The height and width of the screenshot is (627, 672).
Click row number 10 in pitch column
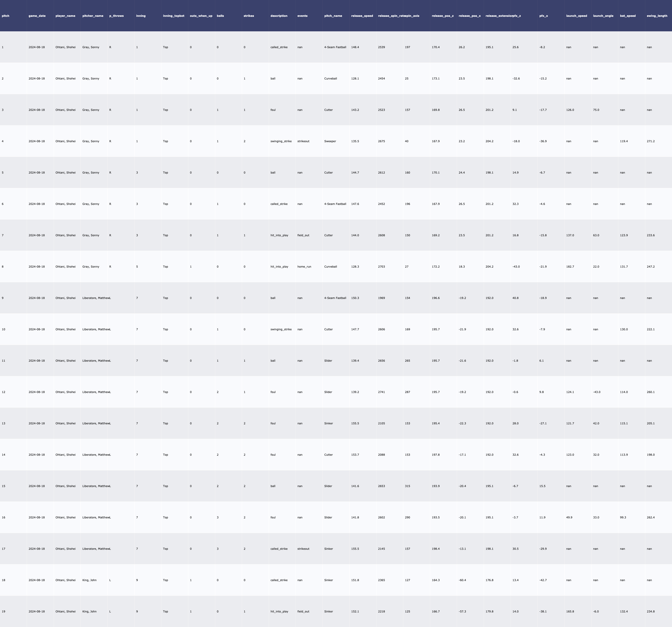(x=3, y=329)
